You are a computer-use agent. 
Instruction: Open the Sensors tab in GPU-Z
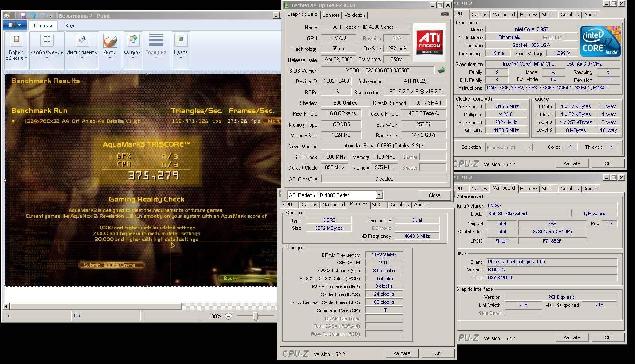(331, 15)
